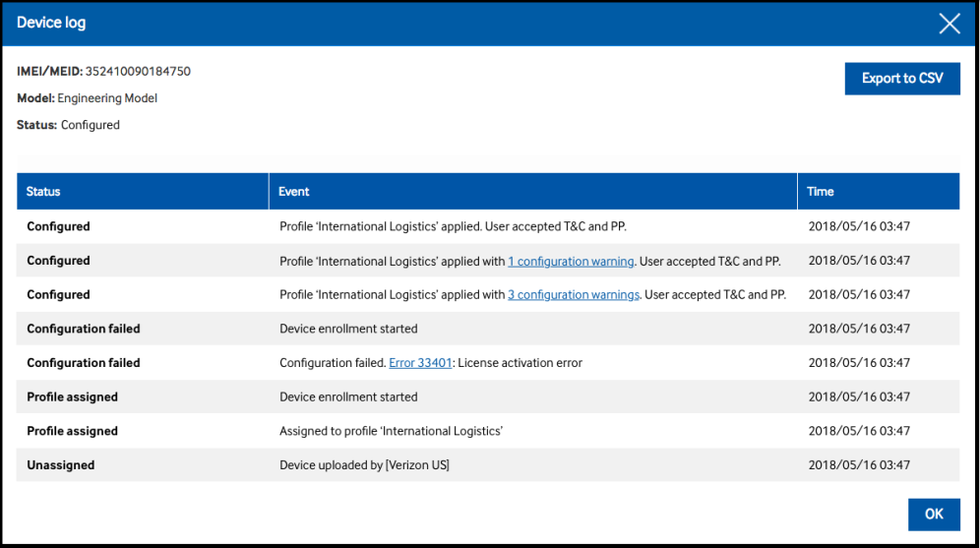This screenshot has height=548, width=980.
Task: Close the Device log dialog with X
Action: (x=949, y=24)
